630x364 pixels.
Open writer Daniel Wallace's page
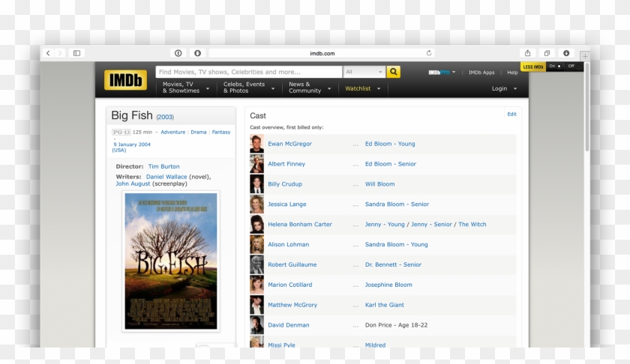click(x=166, y=177)
